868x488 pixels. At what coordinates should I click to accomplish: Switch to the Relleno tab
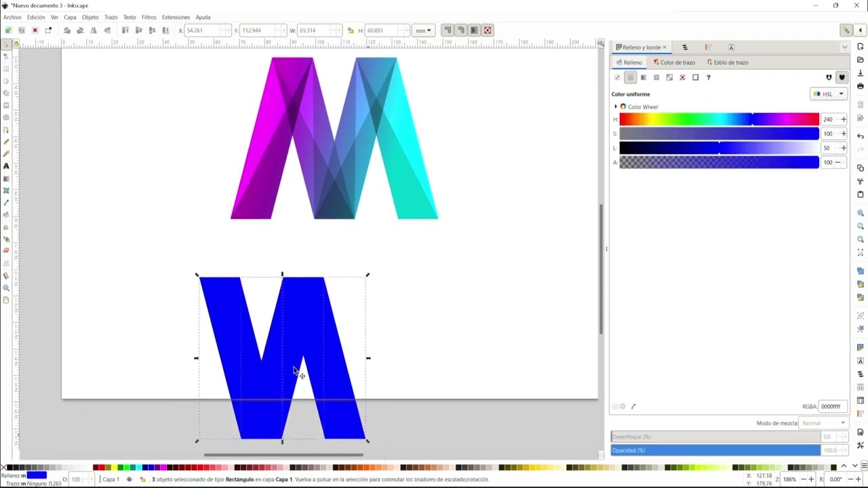pyautogui.click(x=629, y=62)
